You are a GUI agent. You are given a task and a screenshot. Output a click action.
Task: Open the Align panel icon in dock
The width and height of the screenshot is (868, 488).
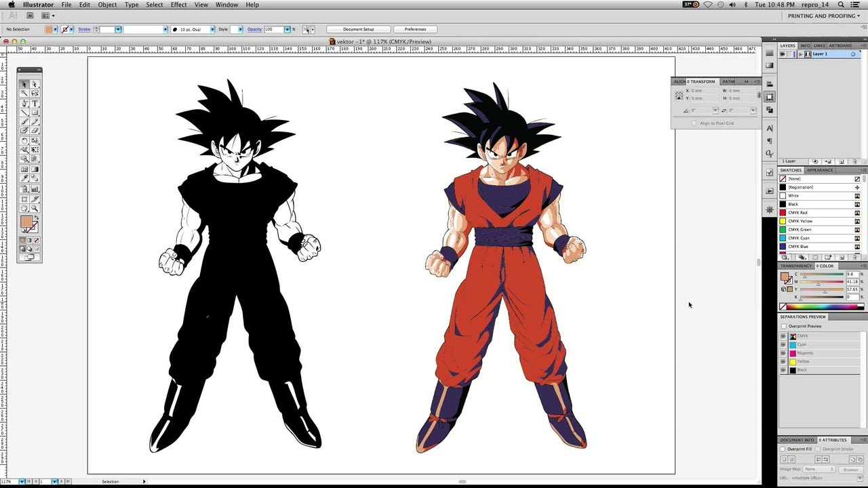coord(770,84)
